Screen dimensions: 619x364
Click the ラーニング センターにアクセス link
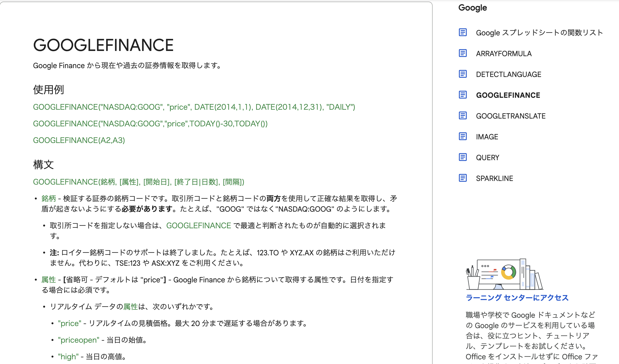(517, 298)
